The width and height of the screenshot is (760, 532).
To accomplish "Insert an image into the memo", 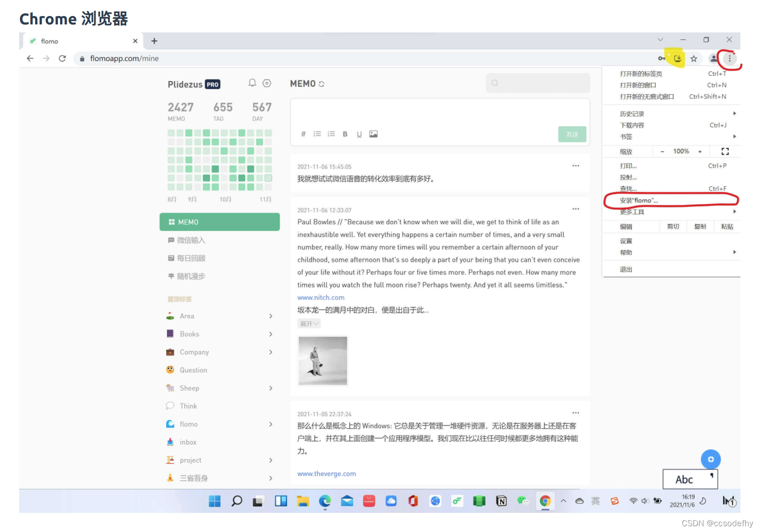I will point(373,134).
